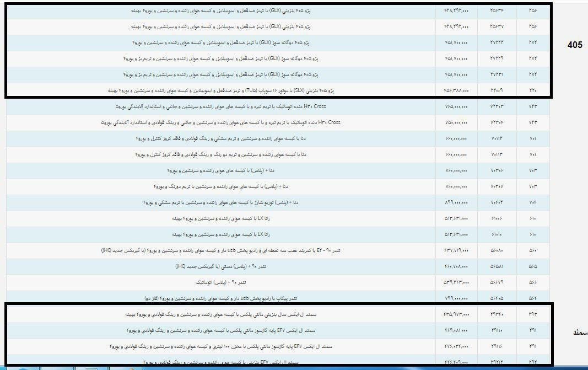Viewport: 588px width, 370px height.
Task: Click the Peugeot 405 SLX TU5 description
Action: point(221,90)
